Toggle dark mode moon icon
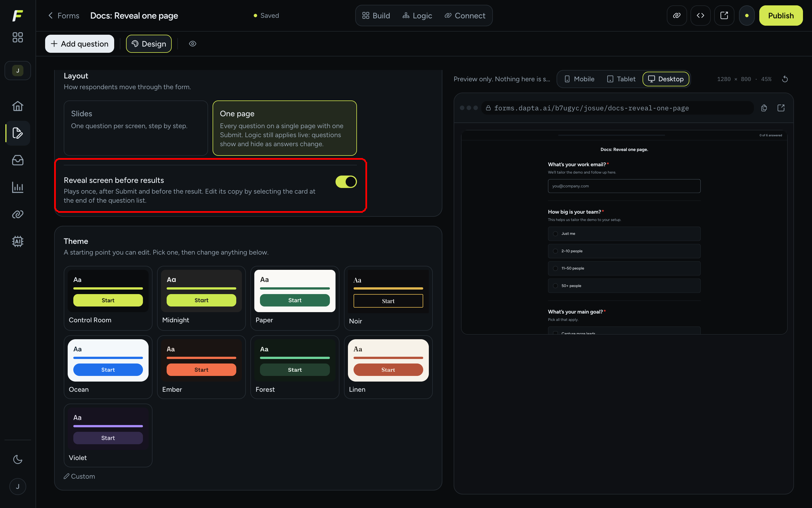This screenshot has height=508, width=812. pyautogui.click(x=17, y=459)
